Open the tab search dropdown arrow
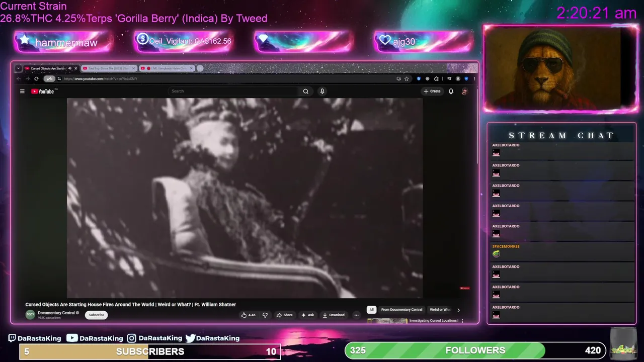This screenshot has height=362, width=644. (18, 68)
